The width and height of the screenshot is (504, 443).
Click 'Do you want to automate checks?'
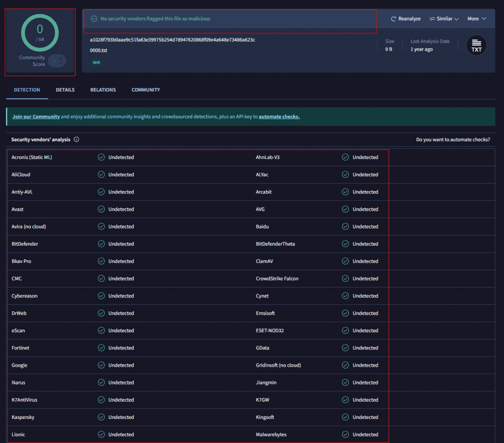[453, 139]
